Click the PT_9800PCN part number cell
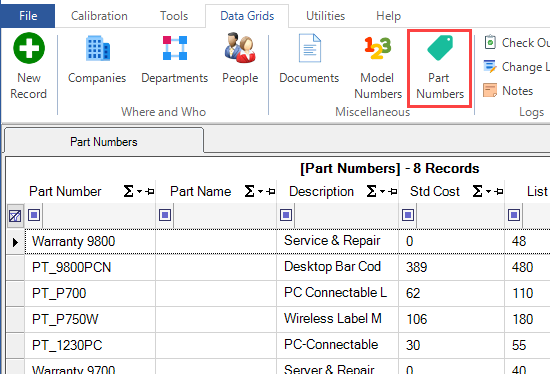 coord(90,267)
